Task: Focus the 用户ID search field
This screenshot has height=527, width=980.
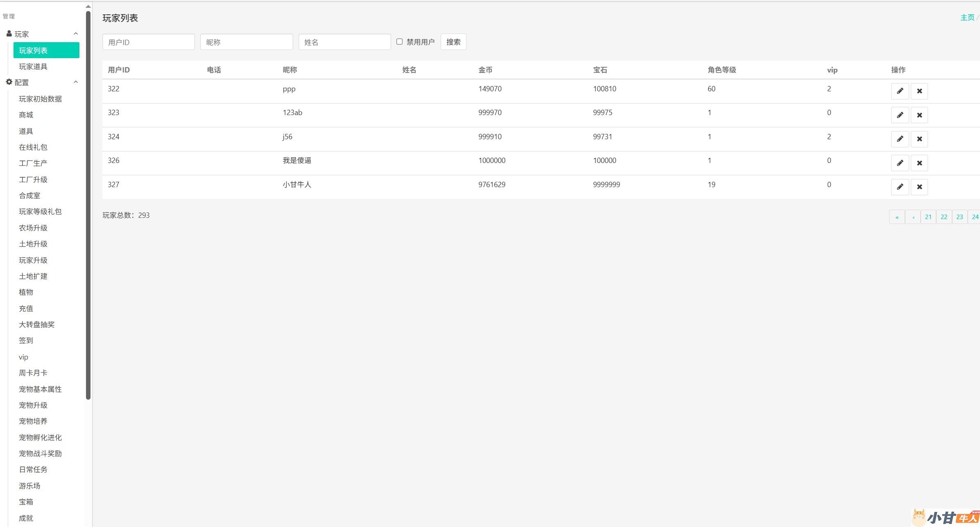Action: (148, 42)
